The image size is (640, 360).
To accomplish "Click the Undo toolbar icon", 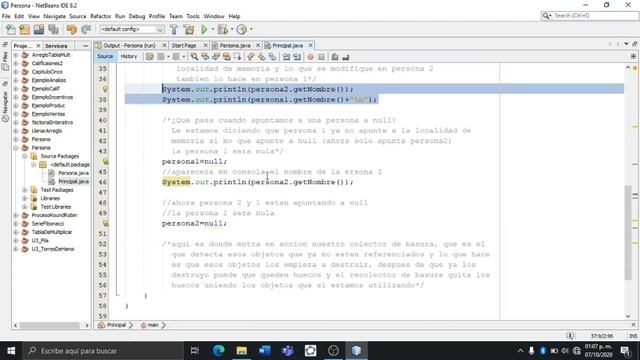I will (72, 29).
